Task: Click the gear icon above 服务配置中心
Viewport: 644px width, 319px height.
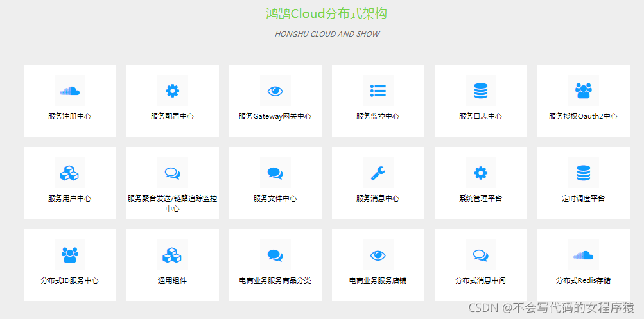Action: coord(173,91)
